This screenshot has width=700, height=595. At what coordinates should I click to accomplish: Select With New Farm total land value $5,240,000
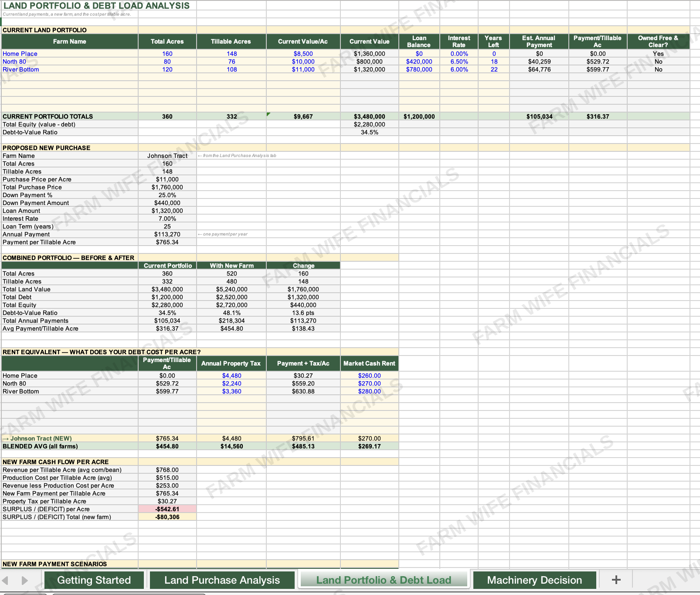point(231,289)
